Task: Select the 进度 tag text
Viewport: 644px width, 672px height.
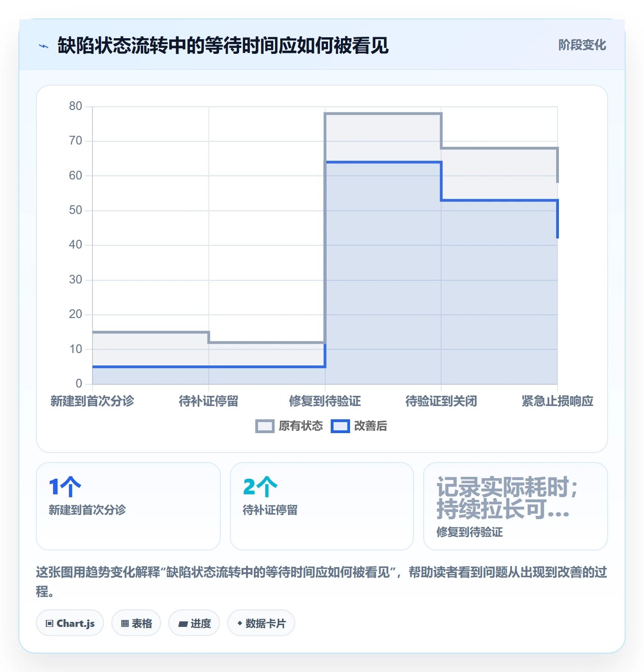Action: tap(201, 624)
